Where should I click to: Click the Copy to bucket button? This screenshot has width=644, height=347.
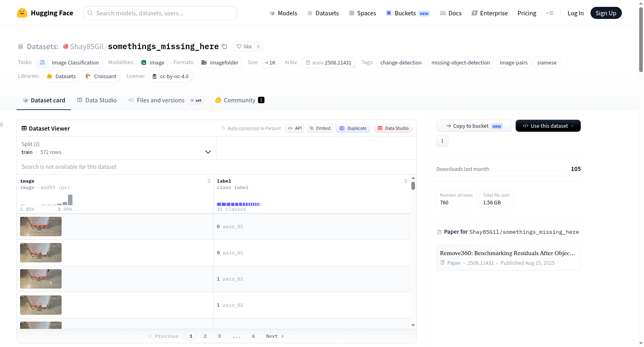click(474, 126)
